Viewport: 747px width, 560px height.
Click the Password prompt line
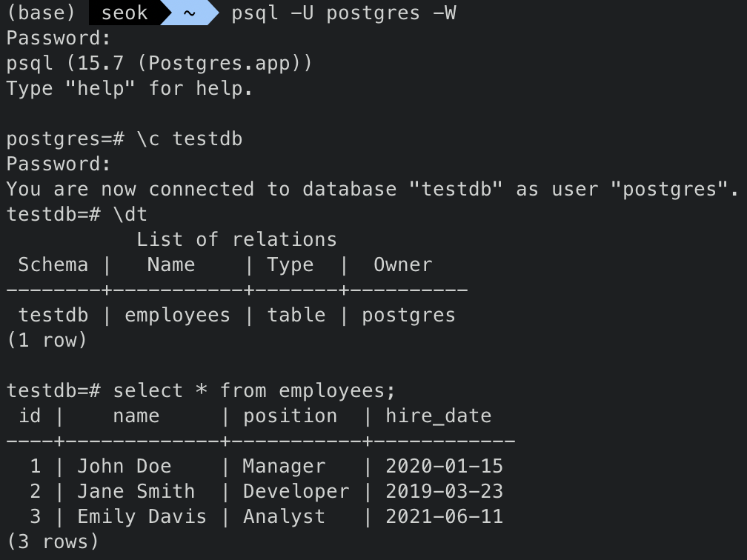[52, 38]
